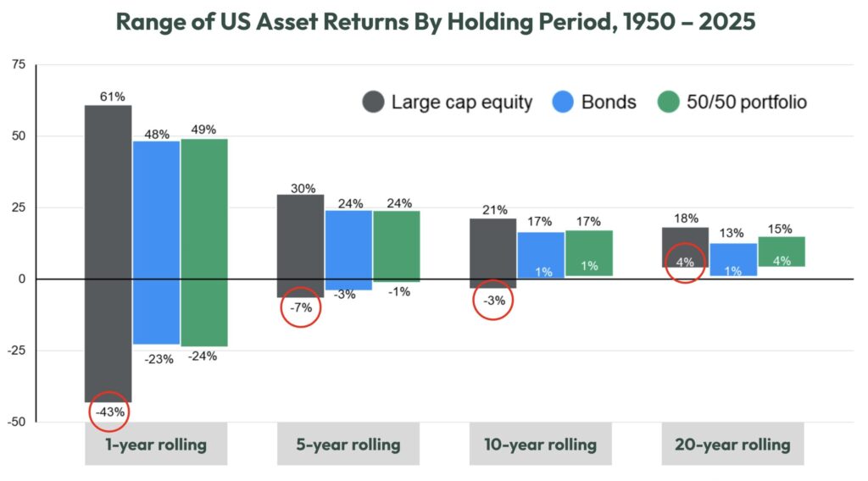Click the circled -43% value

109,412
